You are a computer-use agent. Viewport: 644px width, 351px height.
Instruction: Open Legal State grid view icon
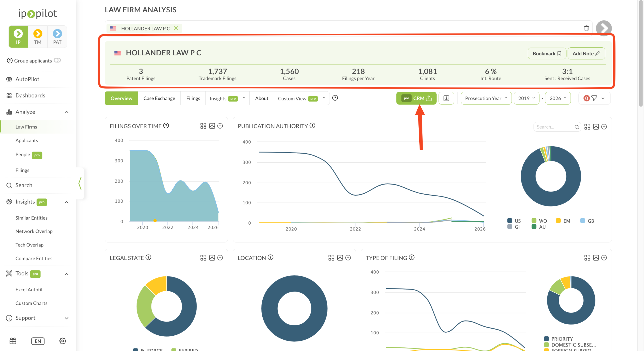pyautogui.click(x=203, y=258)
